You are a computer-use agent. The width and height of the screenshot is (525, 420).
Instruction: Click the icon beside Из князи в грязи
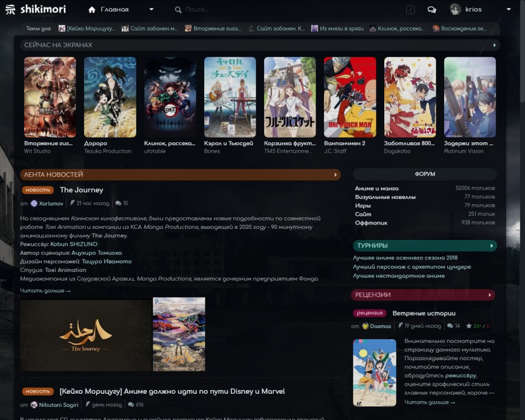click(314, 28)
